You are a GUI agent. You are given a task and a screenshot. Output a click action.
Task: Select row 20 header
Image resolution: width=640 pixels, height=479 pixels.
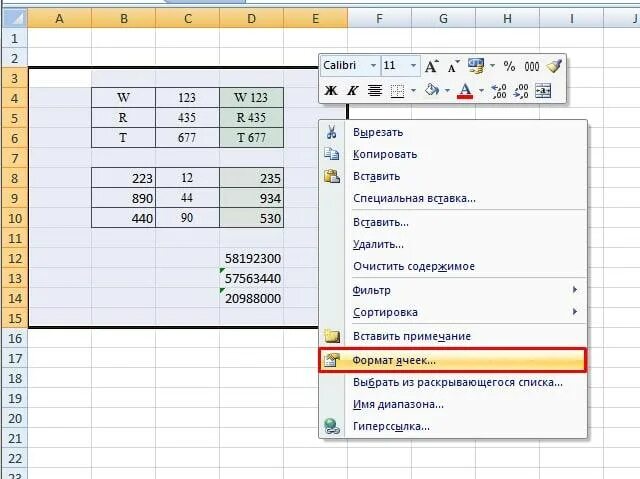15,418
